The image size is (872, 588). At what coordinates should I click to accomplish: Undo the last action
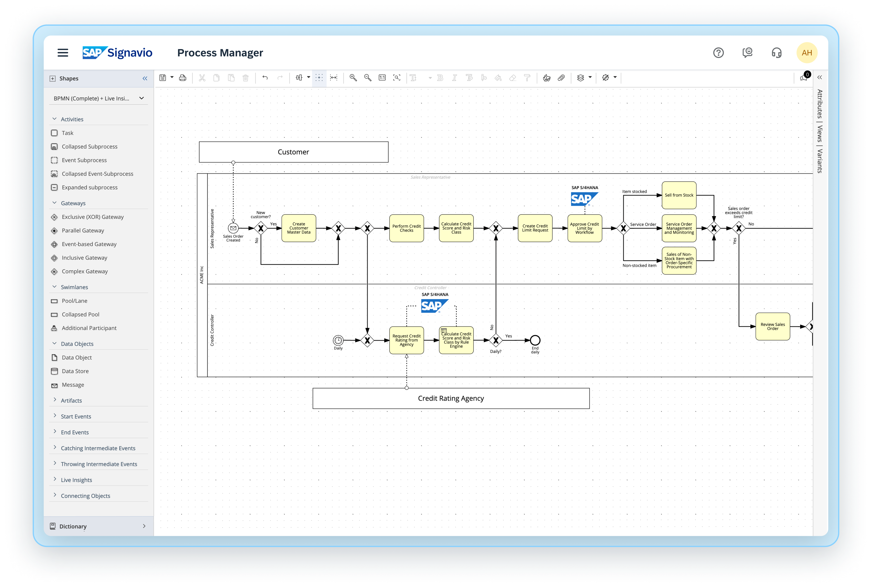coord(265,78)
